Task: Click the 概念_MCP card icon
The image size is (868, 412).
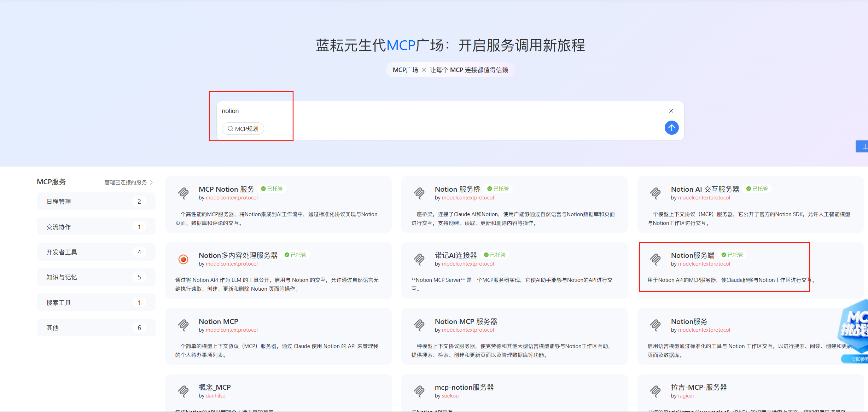Action: coord(183,391)
